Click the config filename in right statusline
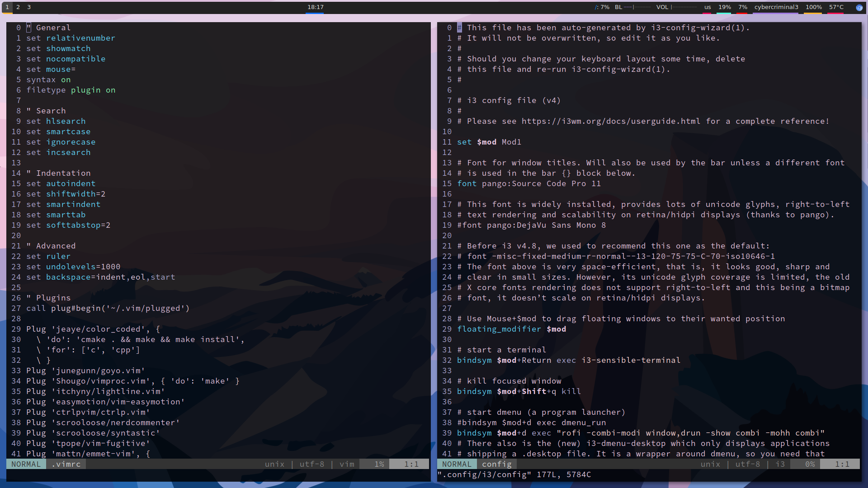The width and height of the screenshot is (868, 488). [x=496, y=464]
